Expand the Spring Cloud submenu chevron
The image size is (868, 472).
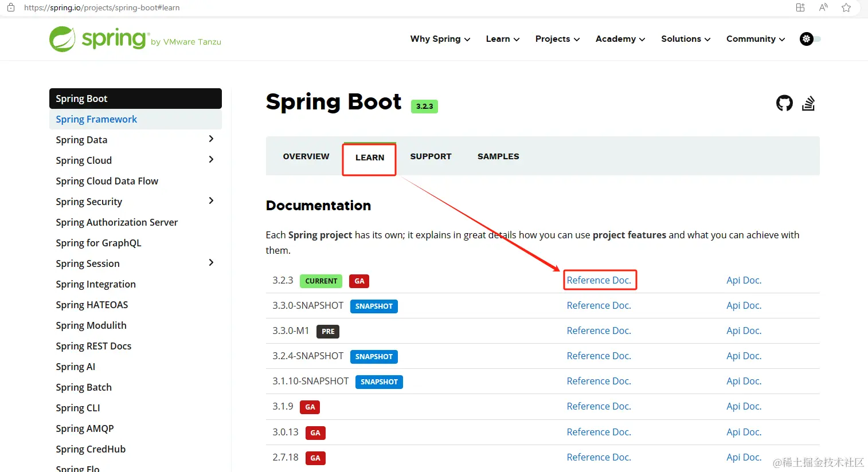(x=211, y=160)
